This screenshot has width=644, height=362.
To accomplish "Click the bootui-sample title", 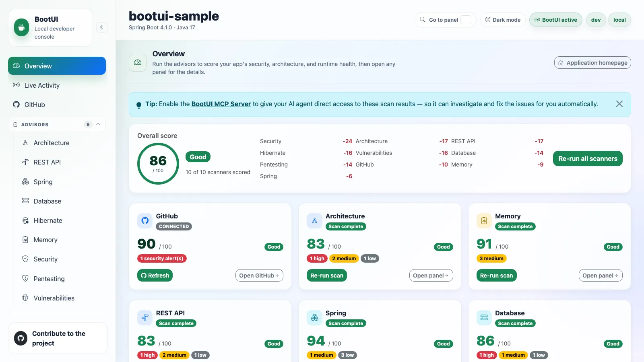I will [174, 16].
